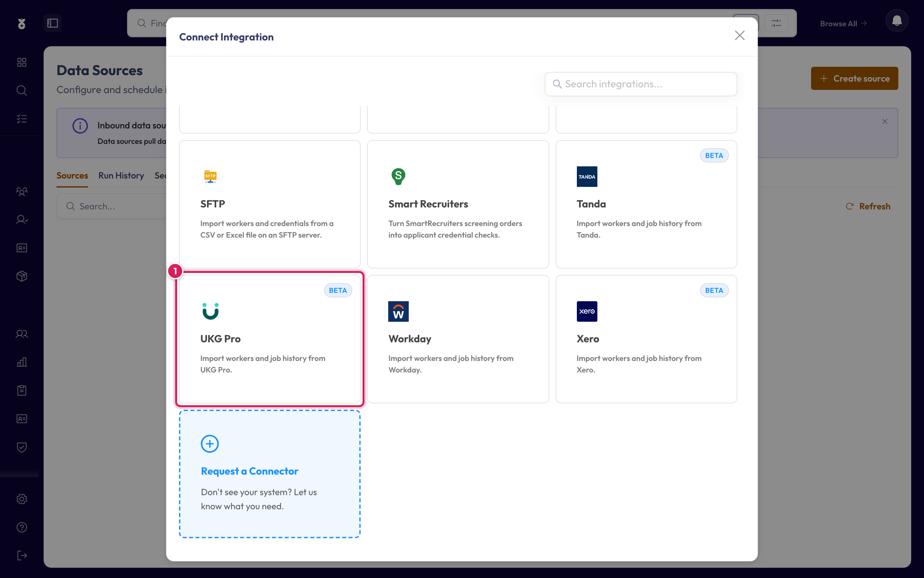Open the Request a Connector link

point(250,471)
